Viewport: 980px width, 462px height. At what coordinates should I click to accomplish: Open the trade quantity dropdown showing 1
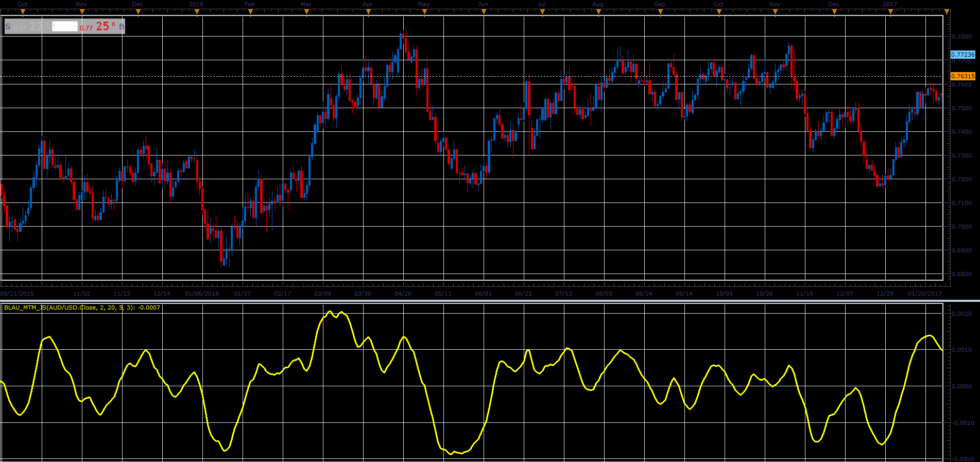[x=65, y=26]
